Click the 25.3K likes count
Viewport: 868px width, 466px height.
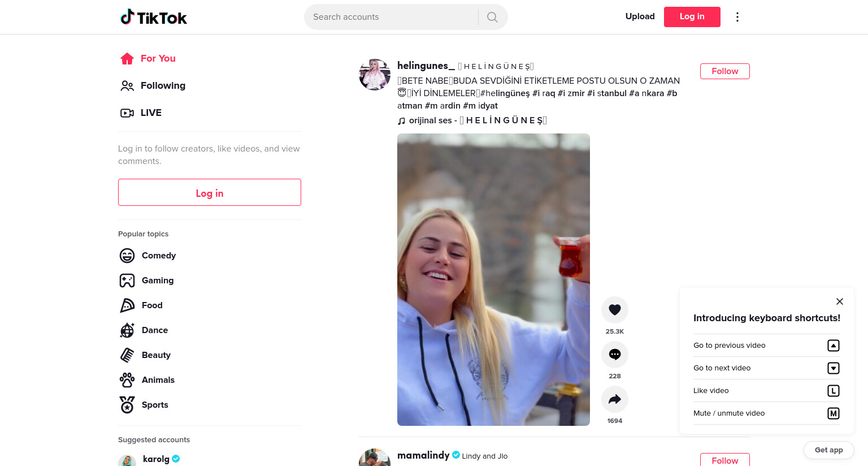[x=615, y=331]
